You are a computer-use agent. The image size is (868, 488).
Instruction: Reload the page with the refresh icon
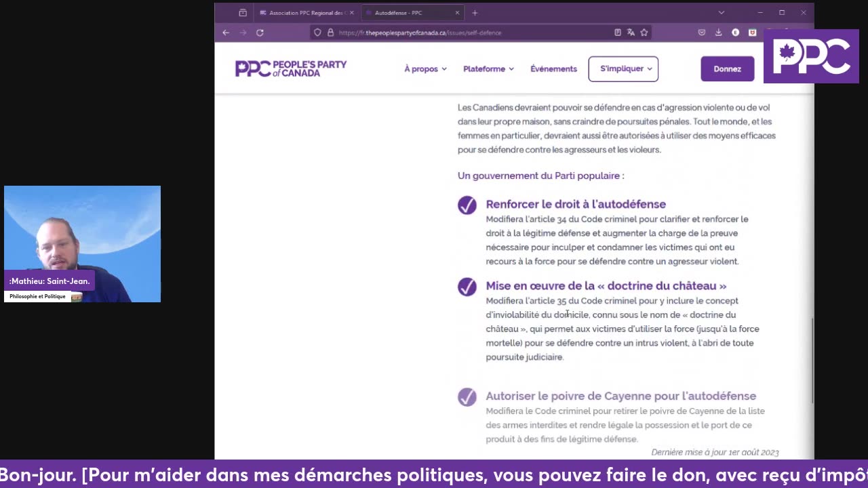coord(260,33)
